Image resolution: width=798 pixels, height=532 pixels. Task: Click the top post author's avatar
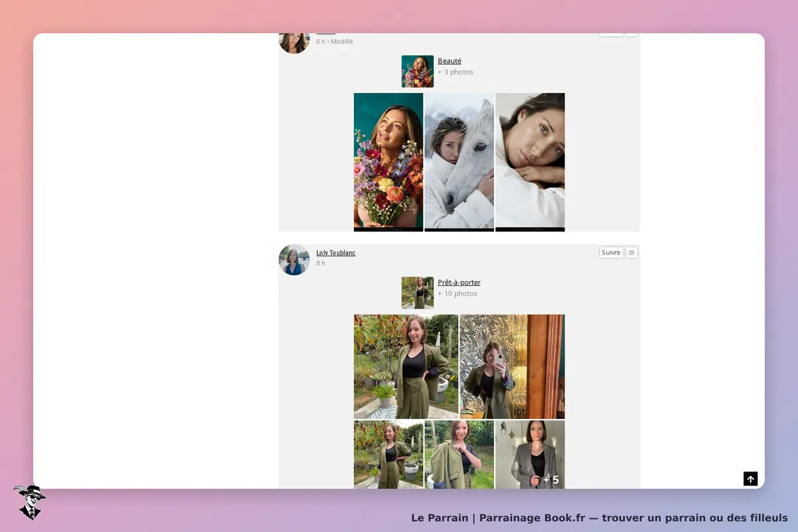[x=294, y=42]
